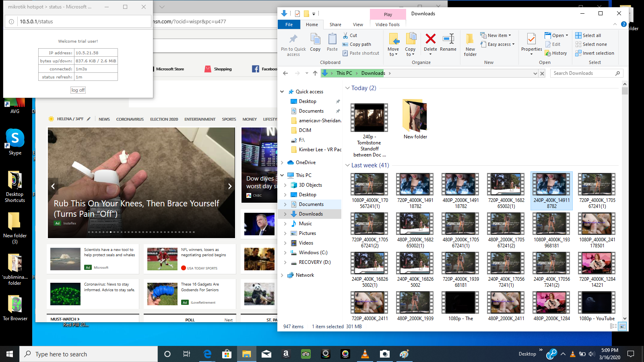
Task: Click the log off button
Action: point(78,90)
